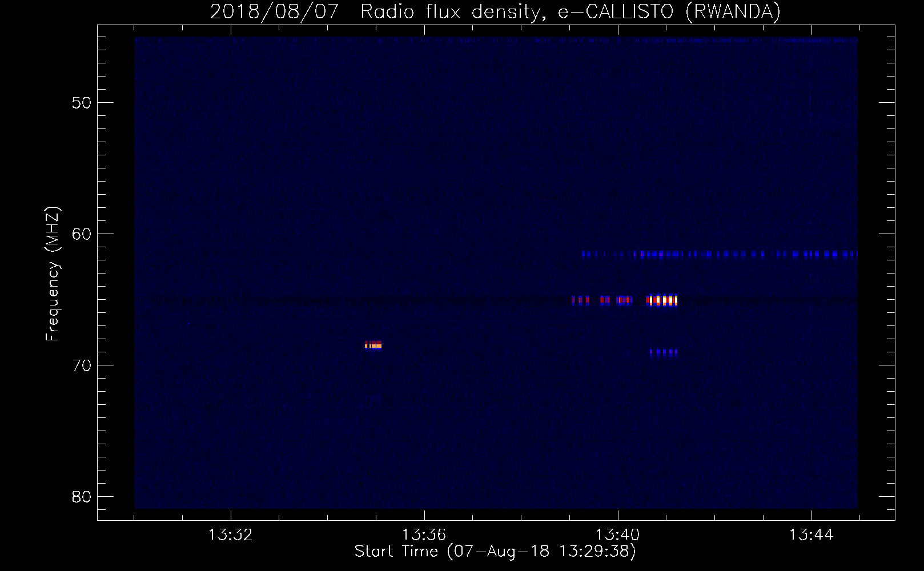Click the "Frequency (MHZ)" y-axis label
This screenshot has height=571, width=924.
click(x=53, y=274)
